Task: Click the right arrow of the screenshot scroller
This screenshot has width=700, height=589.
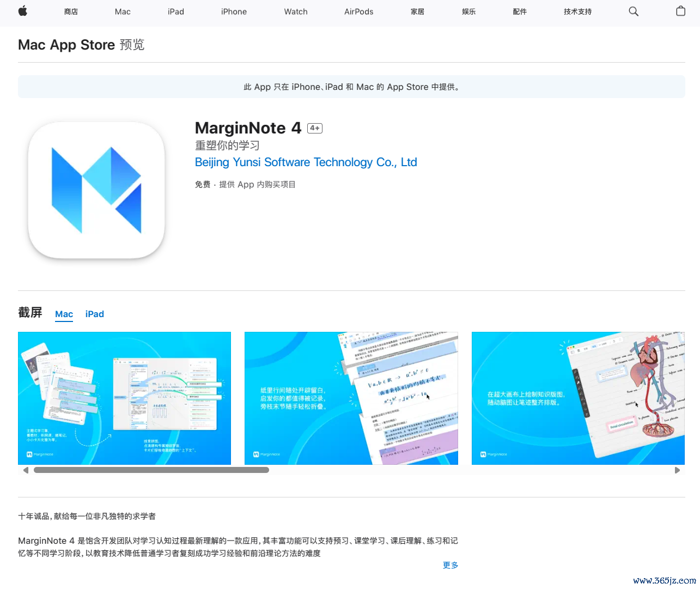Action: [x=677, y=470]
